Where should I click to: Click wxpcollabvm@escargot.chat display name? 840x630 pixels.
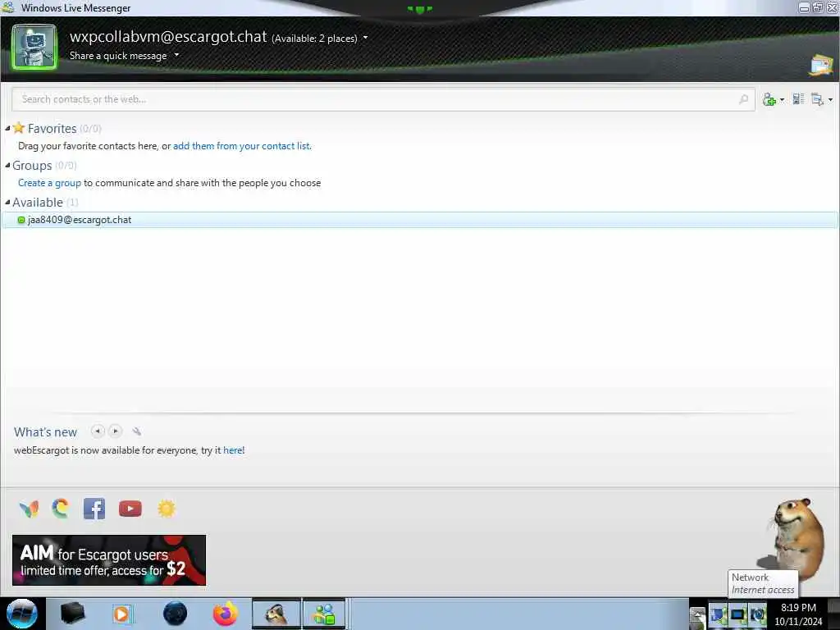click(x=168, y=36)
